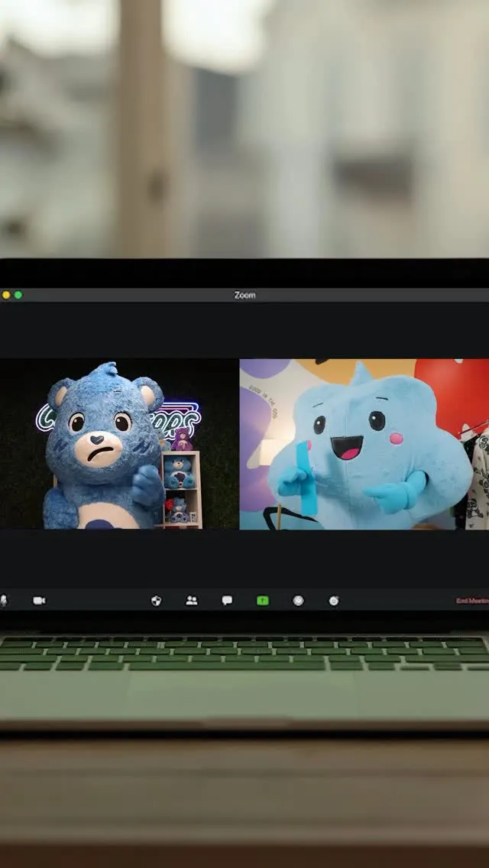The image size is (489, 868).
Task: Open the Participants panel
Action: 192,601
